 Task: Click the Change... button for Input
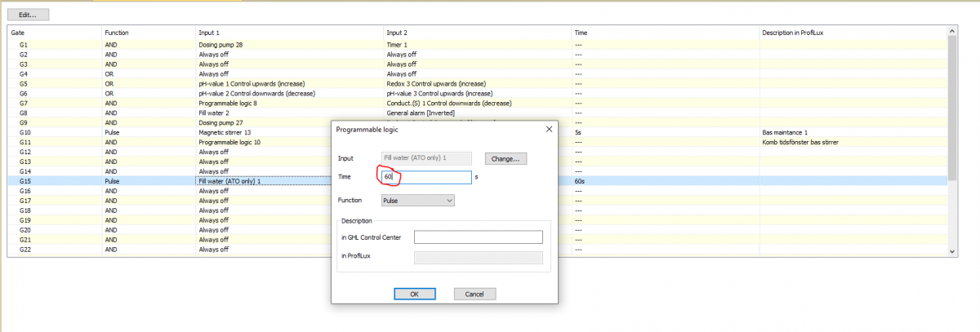(x=506, y=158)
